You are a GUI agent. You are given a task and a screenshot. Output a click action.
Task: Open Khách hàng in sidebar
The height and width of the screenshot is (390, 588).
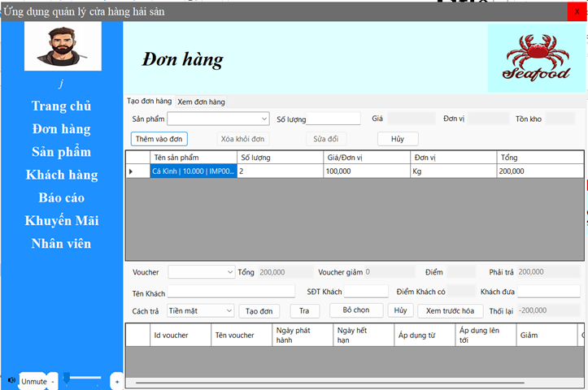coord(62,175)
